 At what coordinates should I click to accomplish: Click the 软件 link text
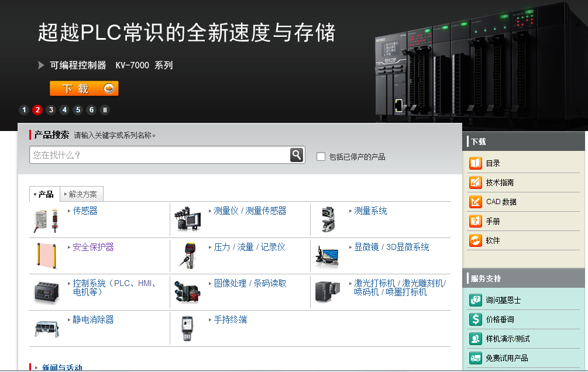tap(493, 240)
